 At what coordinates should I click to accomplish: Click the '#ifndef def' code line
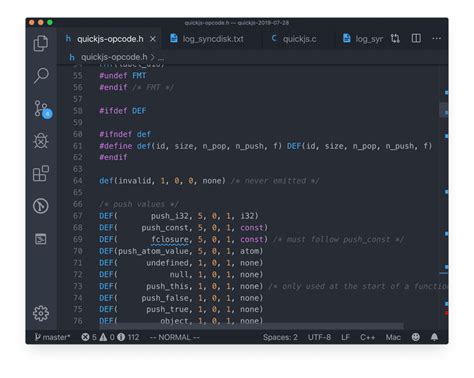[125, 134]
